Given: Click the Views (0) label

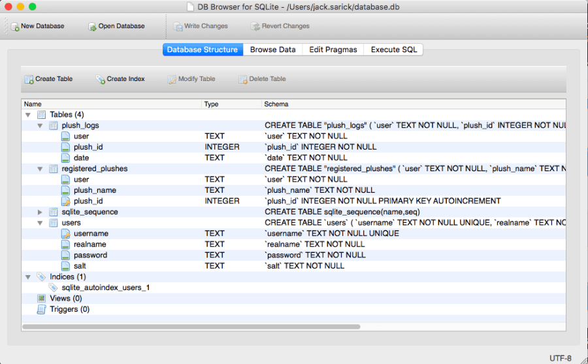Looking at the screenshot, I should (x=65, y=299).
